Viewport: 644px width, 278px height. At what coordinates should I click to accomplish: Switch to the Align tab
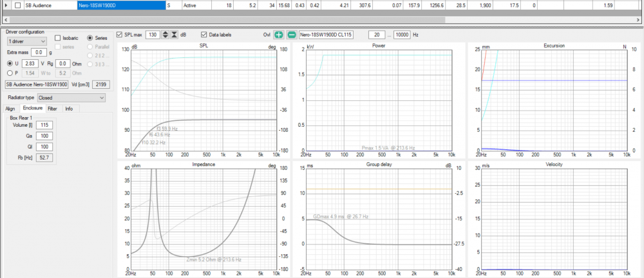coord(10,108)
